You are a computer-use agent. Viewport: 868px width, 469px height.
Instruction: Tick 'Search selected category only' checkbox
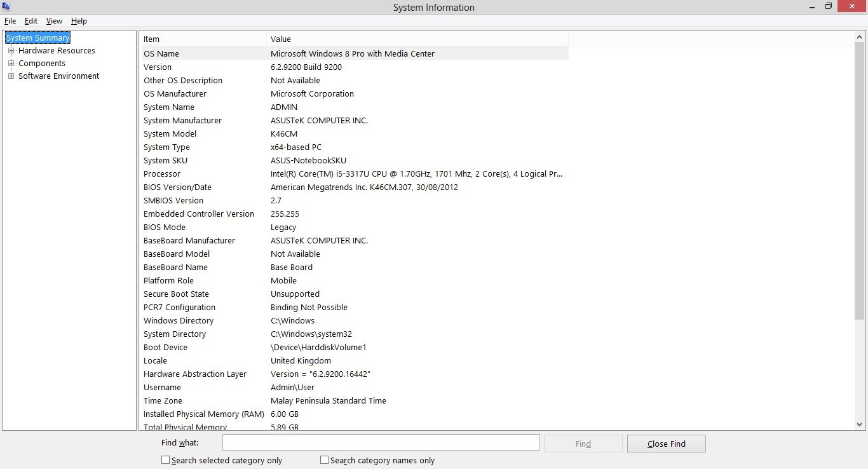pos(166,460)
